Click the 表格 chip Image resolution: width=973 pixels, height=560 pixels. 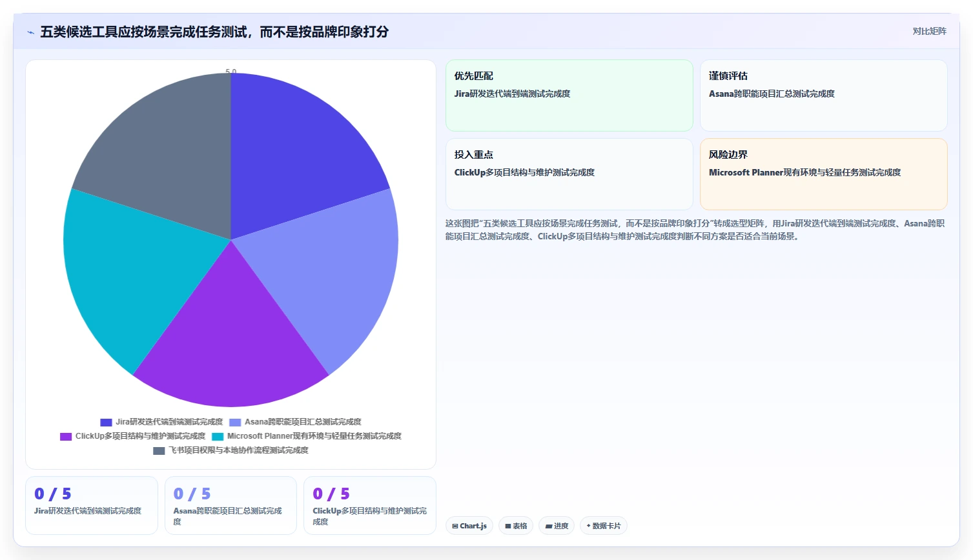tap(516, 526)
